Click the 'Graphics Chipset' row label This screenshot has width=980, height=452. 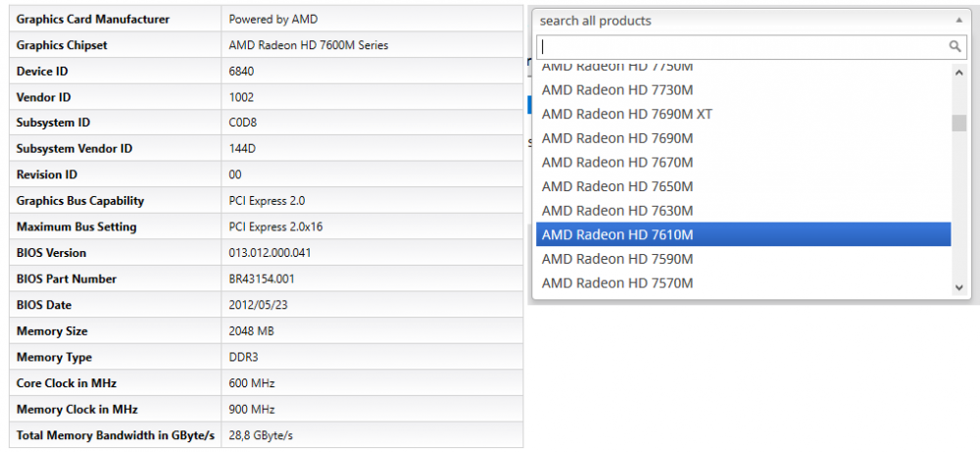pos(62,45)
